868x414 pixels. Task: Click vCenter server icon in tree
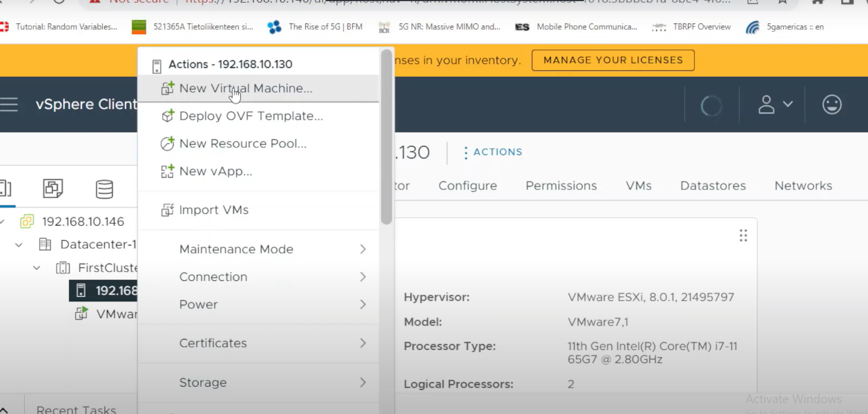tap(27, 222)
